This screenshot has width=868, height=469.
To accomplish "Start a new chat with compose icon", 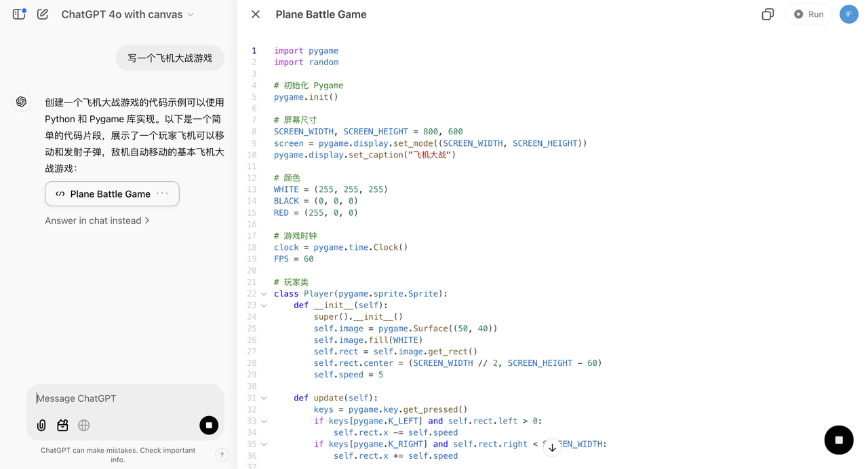I will [x=43, y=14].
